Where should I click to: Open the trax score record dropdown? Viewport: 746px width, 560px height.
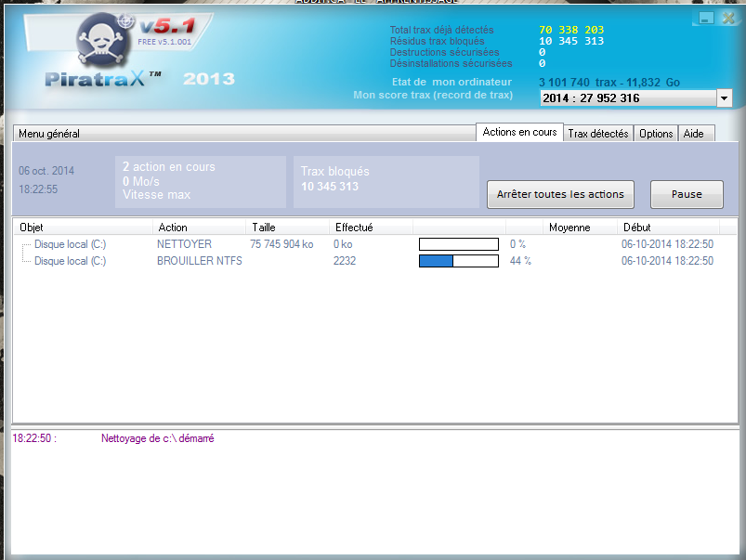[724, 98]
